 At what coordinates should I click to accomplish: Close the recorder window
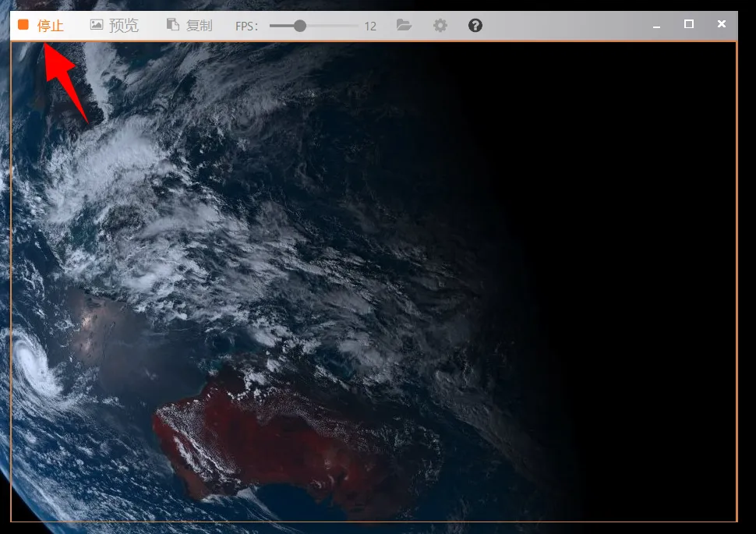coord(721,24)
